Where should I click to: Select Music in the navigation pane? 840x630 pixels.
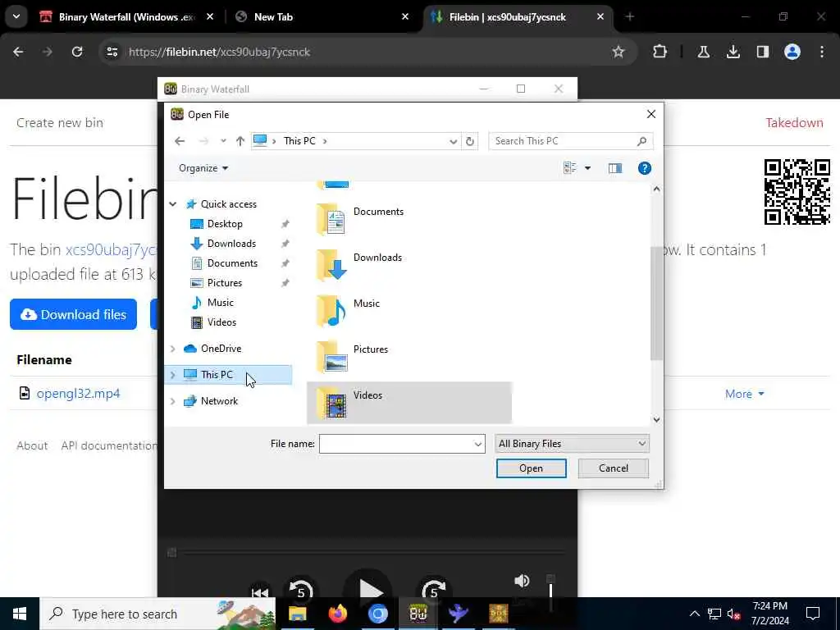tap(220, 303)
